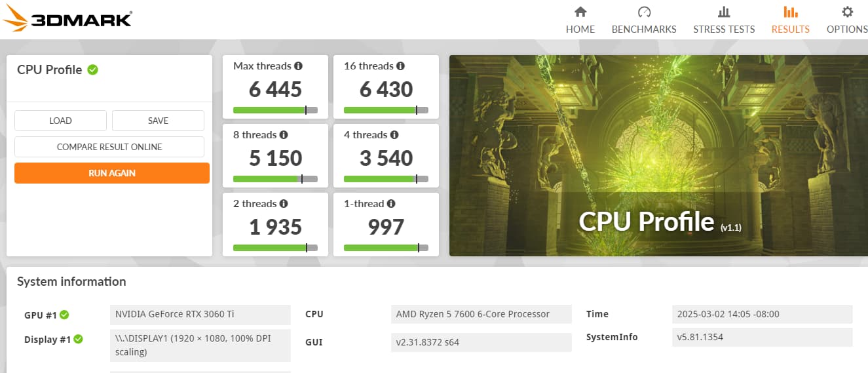Click Compare Result Online button

[109, 147]
